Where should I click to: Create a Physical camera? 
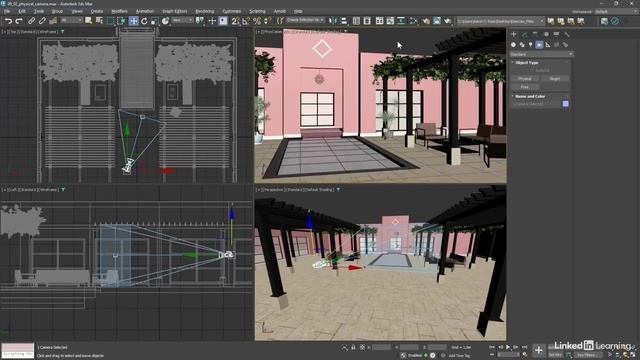coord(525,78)
